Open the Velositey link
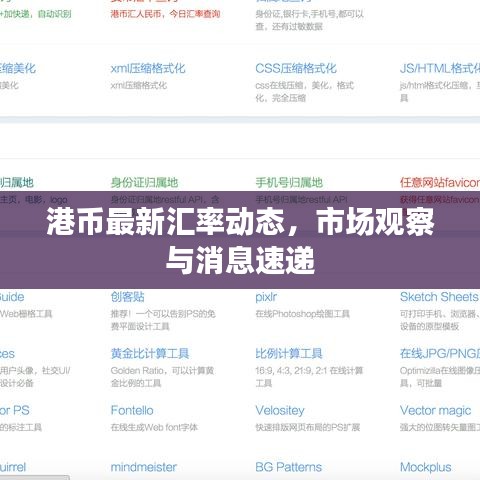This screenshot has width=480, height=480. click(280, 411)
